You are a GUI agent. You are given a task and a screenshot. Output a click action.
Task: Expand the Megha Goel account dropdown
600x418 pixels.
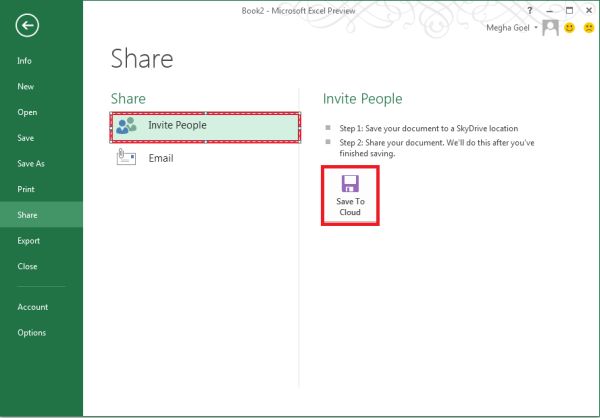(x=536, y=28)
